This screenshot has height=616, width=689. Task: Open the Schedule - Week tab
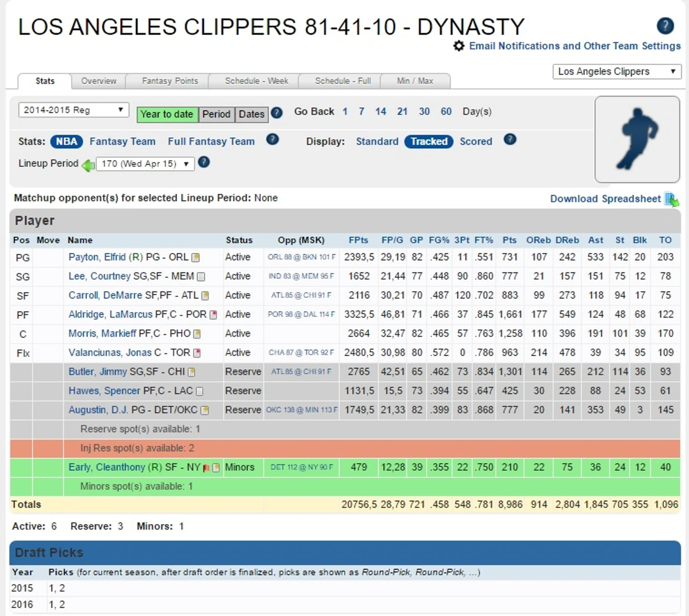[256, 81]
